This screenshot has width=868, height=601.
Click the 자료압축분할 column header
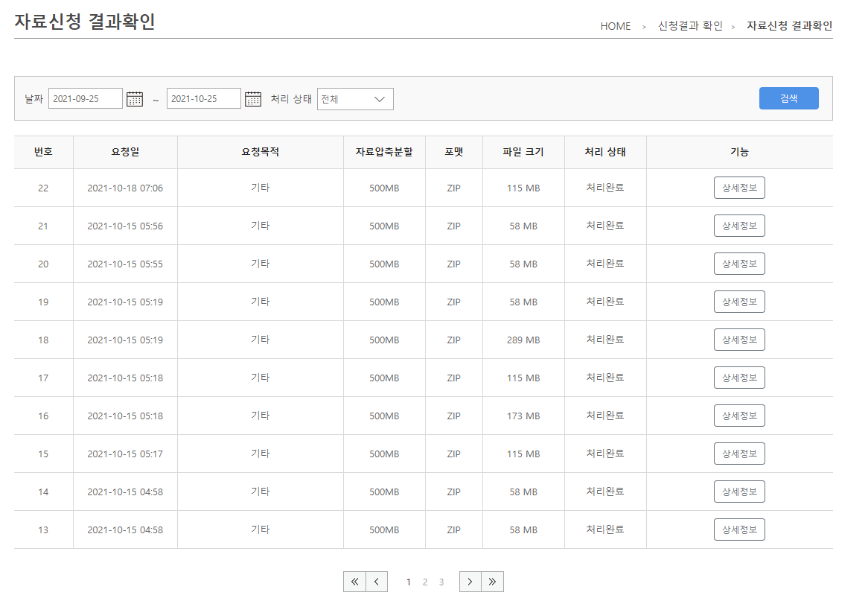pos(384,152)
